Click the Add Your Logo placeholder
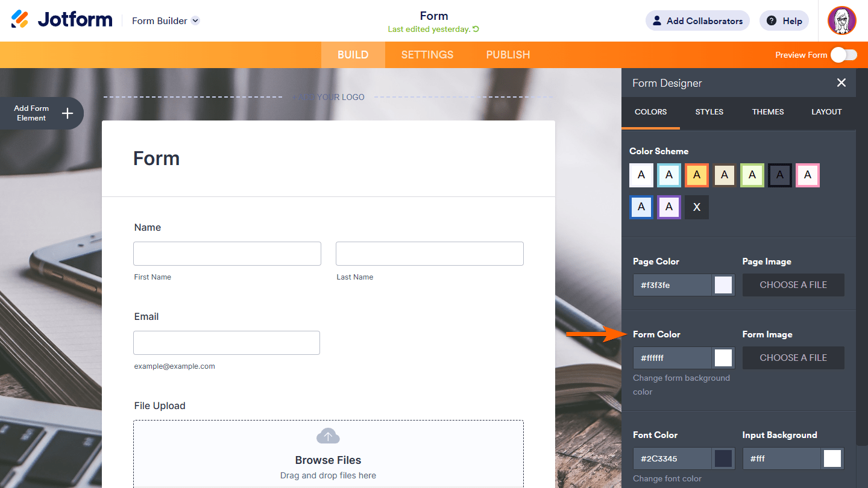The width and height of the screenshot is (868, 488). coord(329,97)
